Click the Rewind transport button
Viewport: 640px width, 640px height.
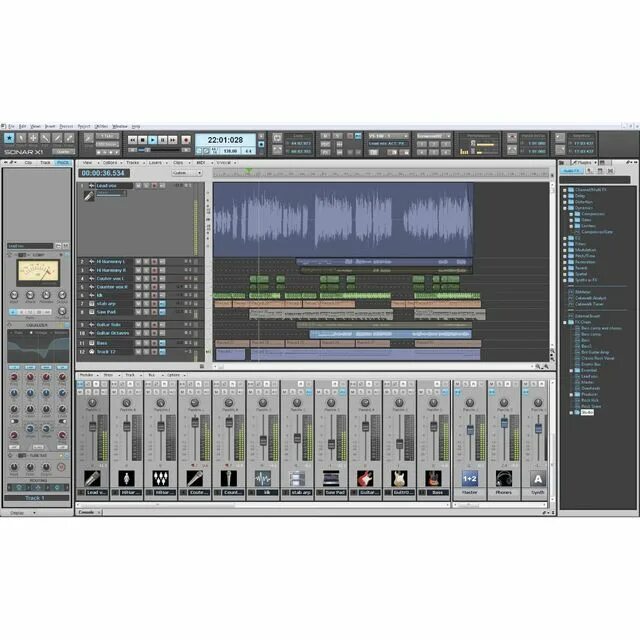(132, 140)
